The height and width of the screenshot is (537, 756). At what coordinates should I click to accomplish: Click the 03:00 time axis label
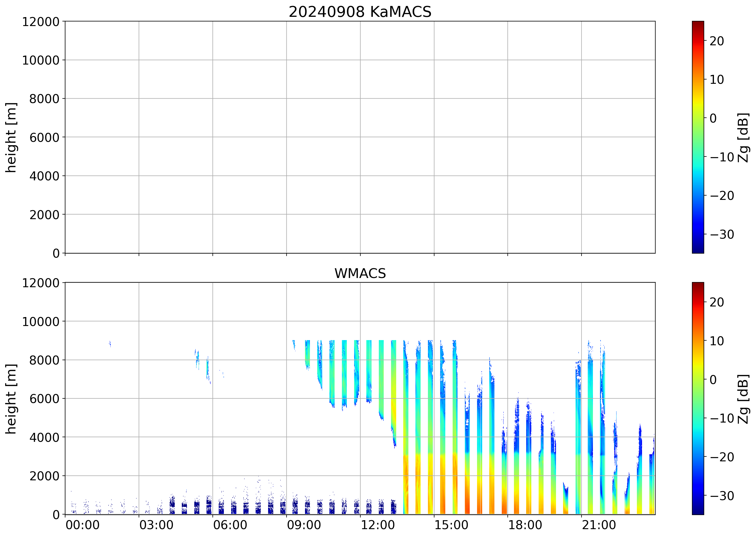156,525
